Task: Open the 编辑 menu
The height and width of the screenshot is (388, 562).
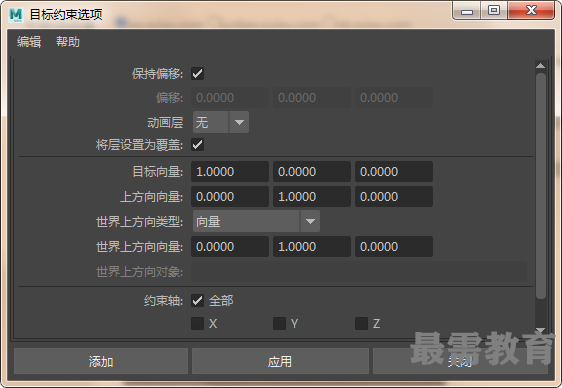Action: pos(29,42)
